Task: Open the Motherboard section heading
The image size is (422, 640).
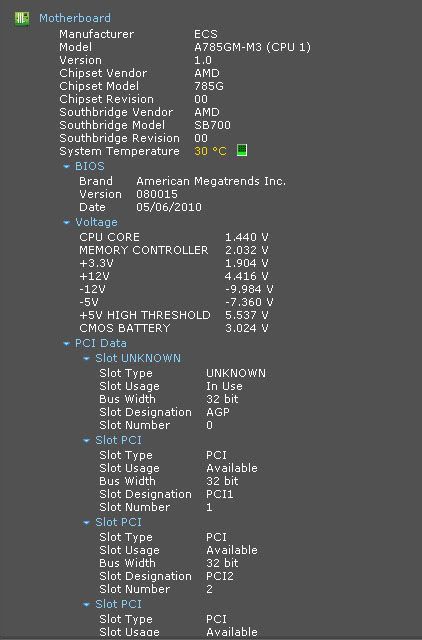Action: tap(75, 18)
